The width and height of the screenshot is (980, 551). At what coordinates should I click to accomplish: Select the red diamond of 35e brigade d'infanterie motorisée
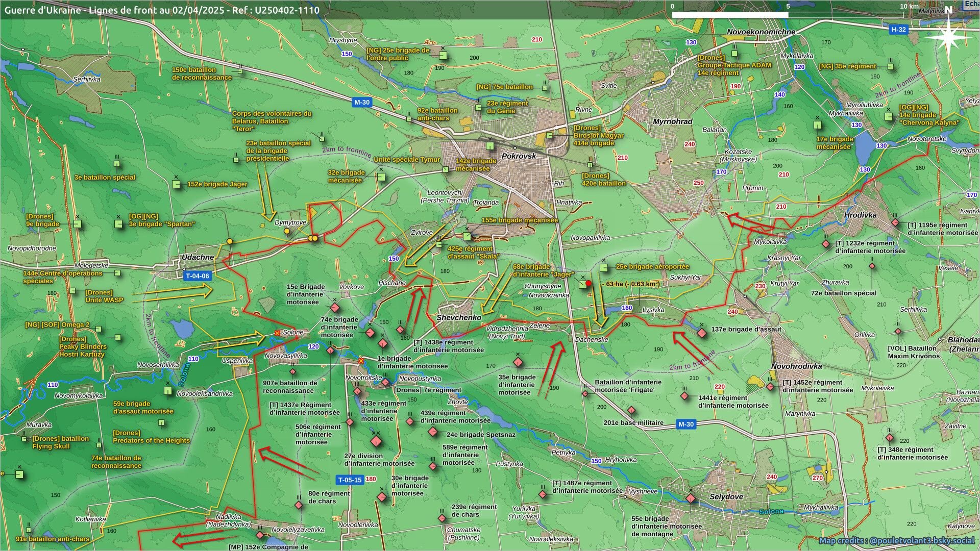tap(518, 363)
